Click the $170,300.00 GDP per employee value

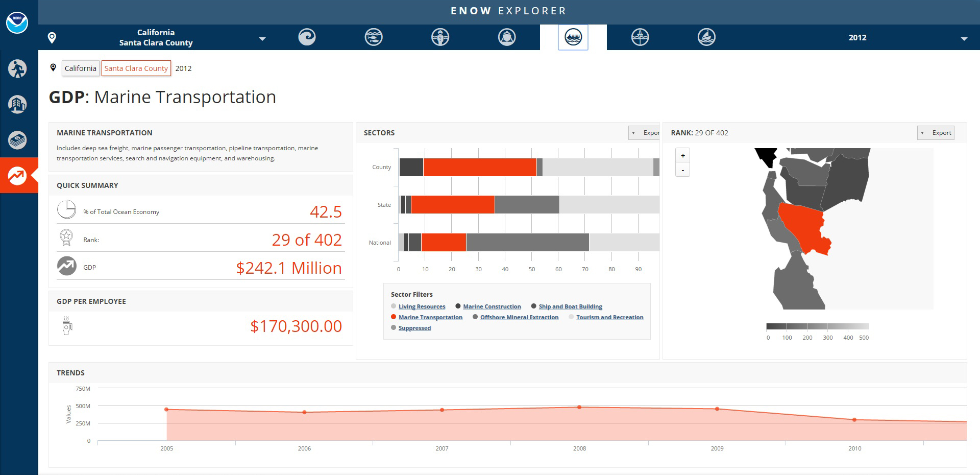point(296,326)
